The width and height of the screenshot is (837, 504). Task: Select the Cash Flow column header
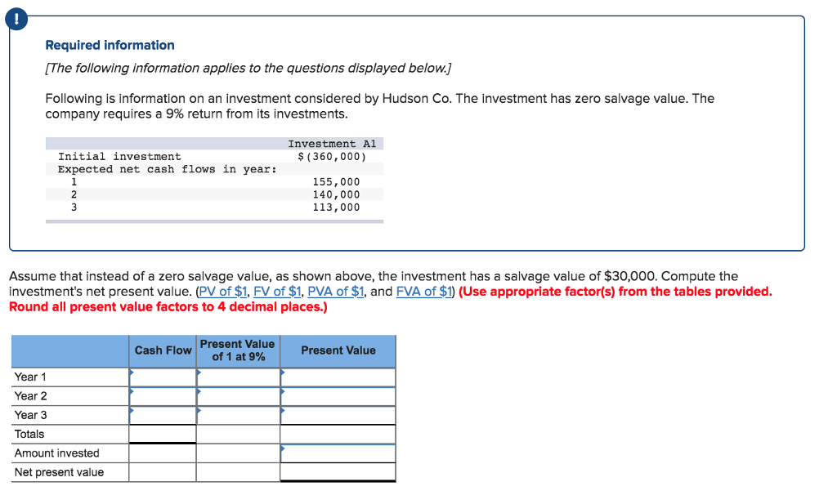(162, 350)
